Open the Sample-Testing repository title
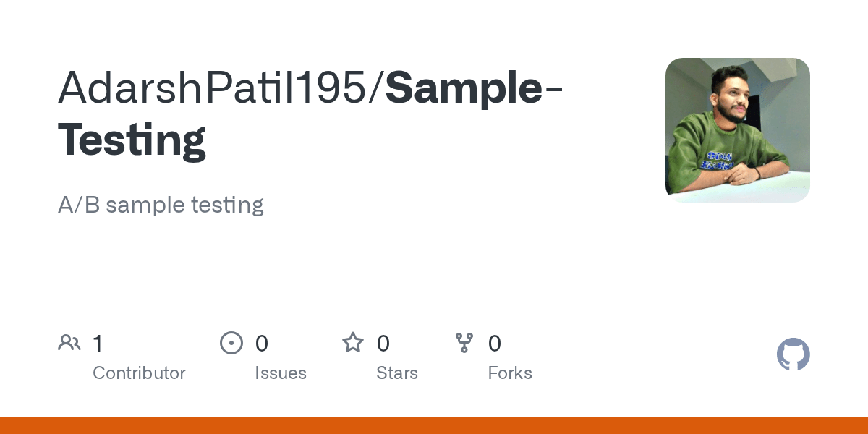 tap(311, 114)
